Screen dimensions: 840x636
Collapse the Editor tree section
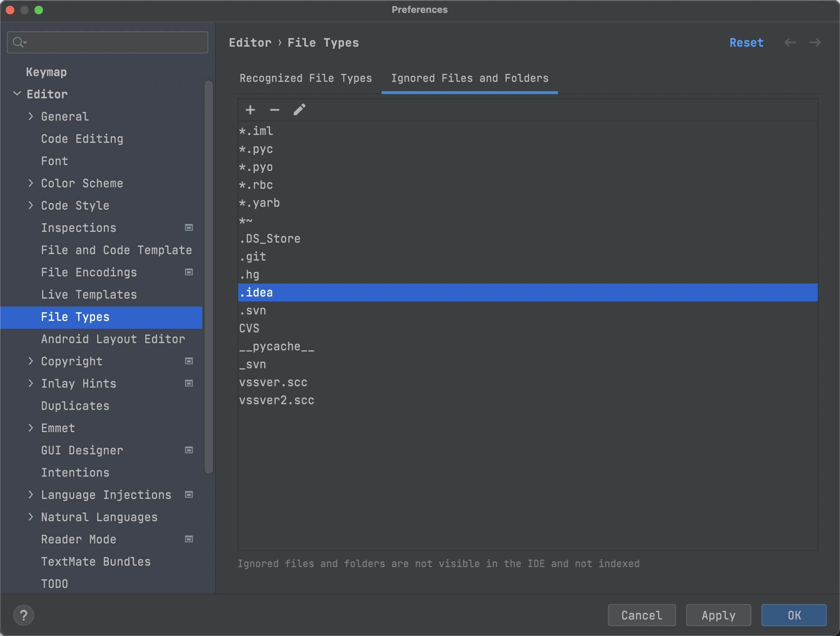click(x=17, y=94)
